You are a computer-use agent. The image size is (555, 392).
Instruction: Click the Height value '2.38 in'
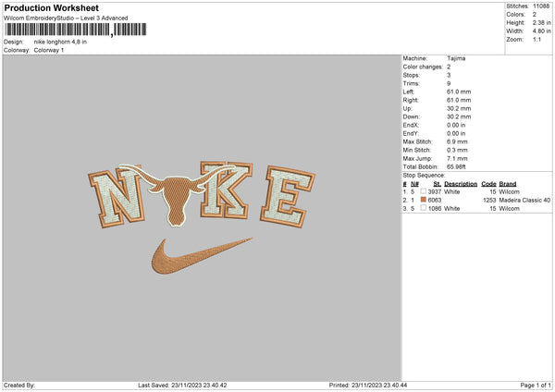coord(541,22)
